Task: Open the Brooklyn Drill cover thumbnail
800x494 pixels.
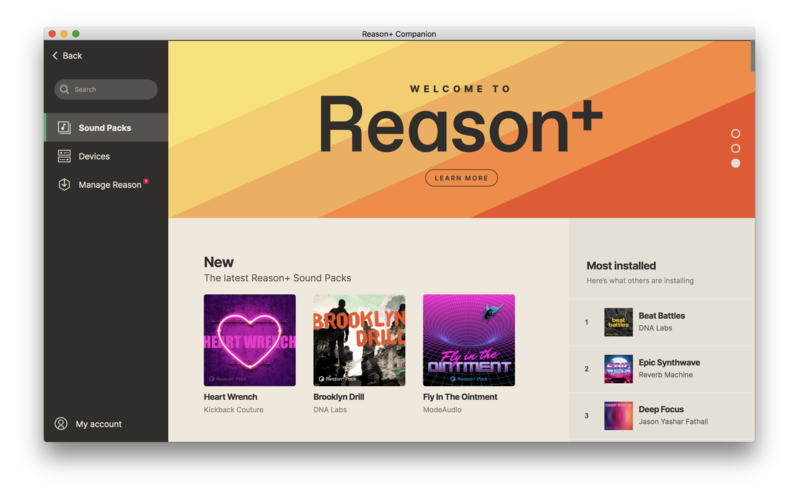Action: tap(359, 340)
